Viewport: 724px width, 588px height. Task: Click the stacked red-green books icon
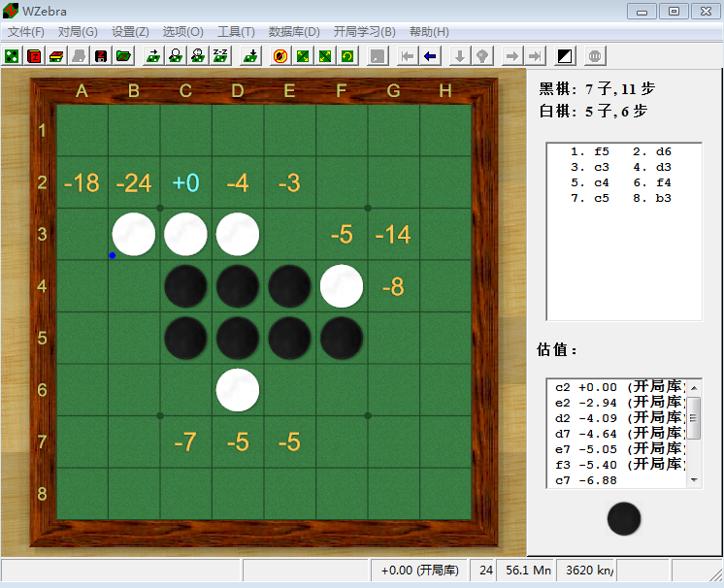tap(56, 56)
